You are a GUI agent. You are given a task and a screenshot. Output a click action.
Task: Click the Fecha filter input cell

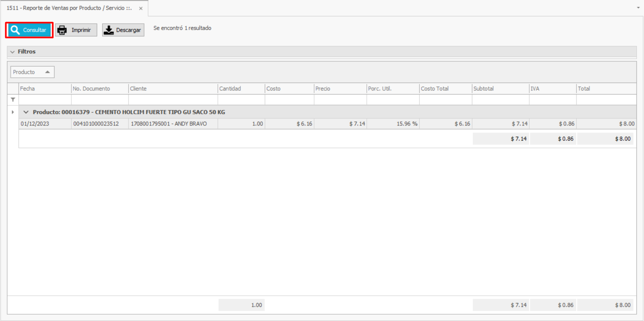pos(45,100)
